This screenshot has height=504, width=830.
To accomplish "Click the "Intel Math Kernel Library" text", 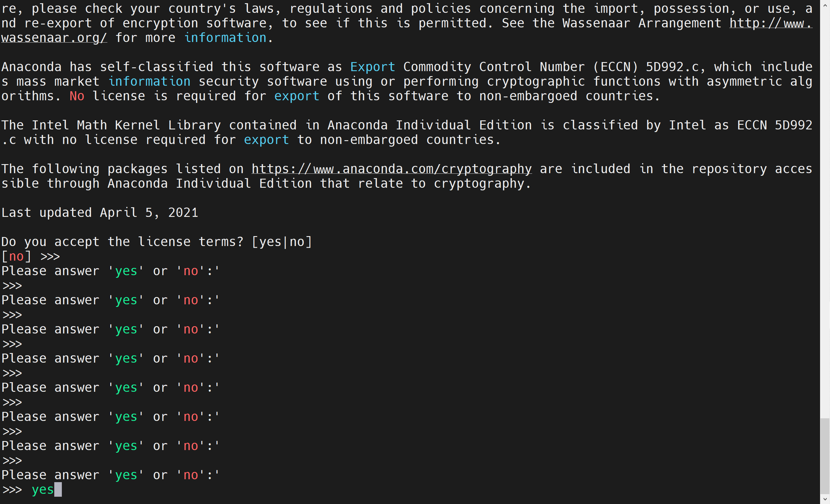I will pos(126,125).
